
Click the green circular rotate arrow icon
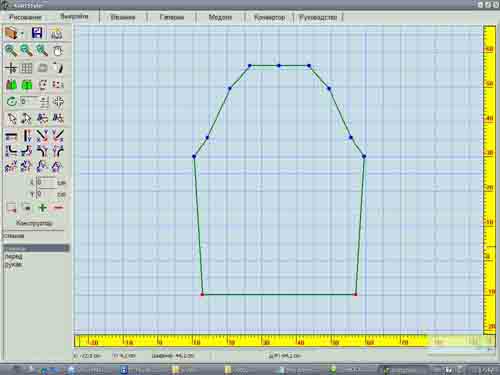pos(11,101)
